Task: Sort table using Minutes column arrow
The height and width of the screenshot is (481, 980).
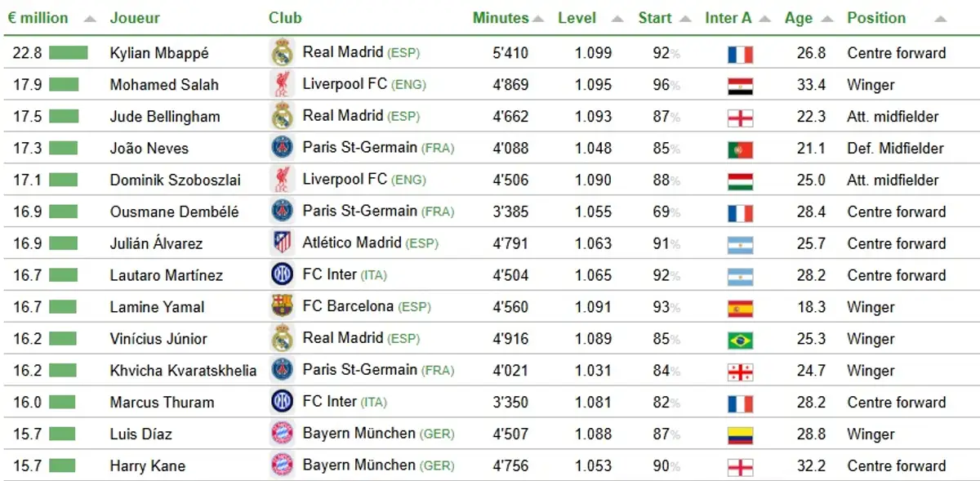Action: point(538,19)
